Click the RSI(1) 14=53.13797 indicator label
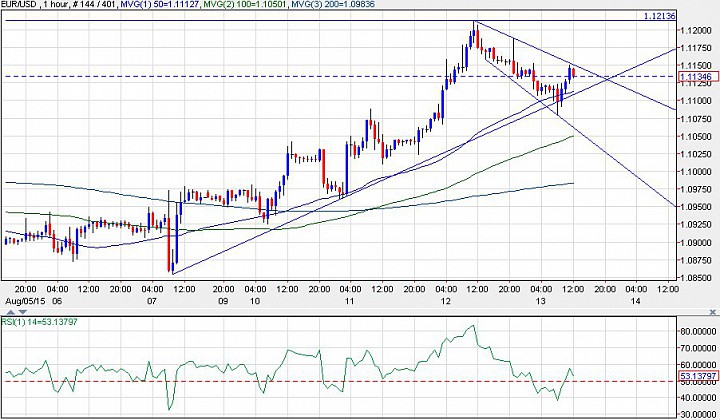Image resolution: width=720 pixels, height=420 pixels. tap(39, 322)
